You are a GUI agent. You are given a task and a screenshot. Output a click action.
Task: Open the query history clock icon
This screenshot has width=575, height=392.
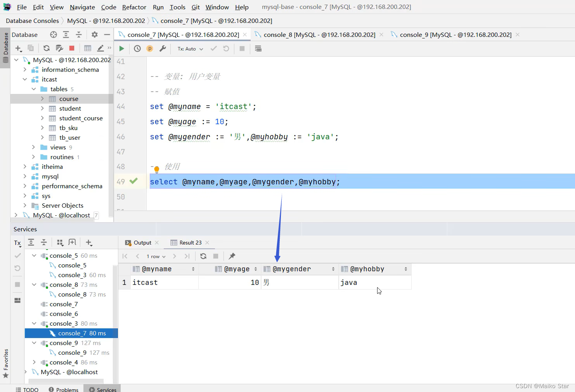pos(137,49)
